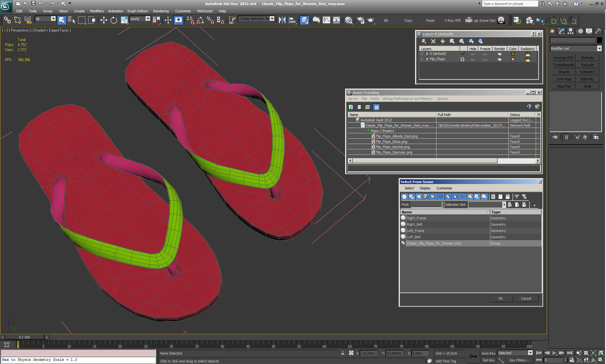
Task: Click Bind to Space Warp icon
Action: click(x=27, y=20)
